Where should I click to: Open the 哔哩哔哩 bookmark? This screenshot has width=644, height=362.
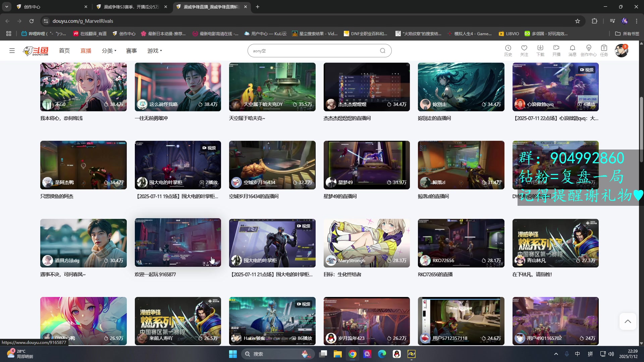44,34
